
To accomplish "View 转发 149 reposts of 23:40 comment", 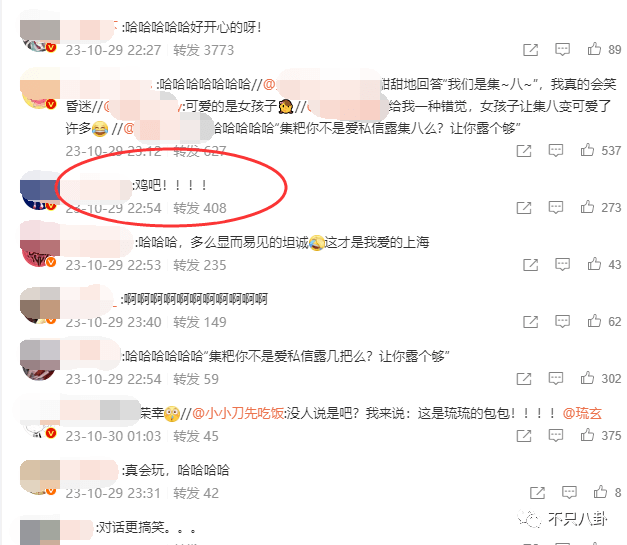I will pyautogui.click(x=200, y=322).
